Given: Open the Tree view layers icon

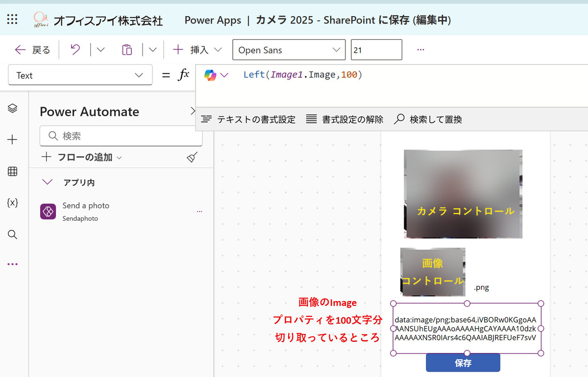Looking at the screenshot, I should (x=13, y=108).
